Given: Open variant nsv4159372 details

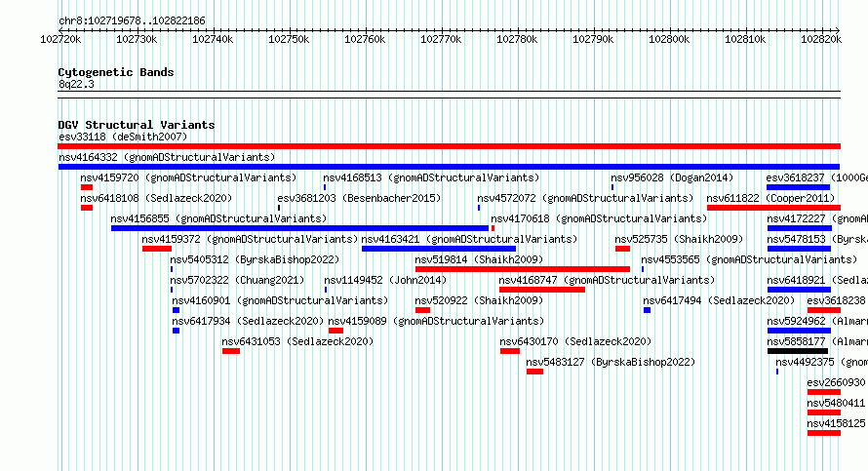Looking at the screenshot, I should (x=250, y=239).
